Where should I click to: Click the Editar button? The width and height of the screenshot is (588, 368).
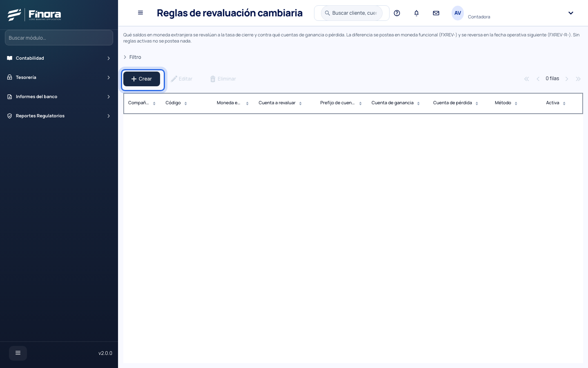coord(182,79)
